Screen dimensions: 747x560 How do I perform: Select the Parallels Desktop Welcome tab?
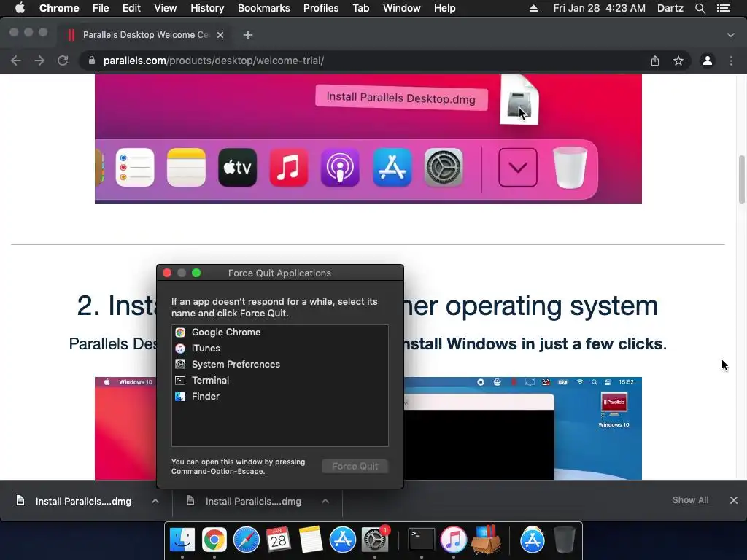point(144,35)
